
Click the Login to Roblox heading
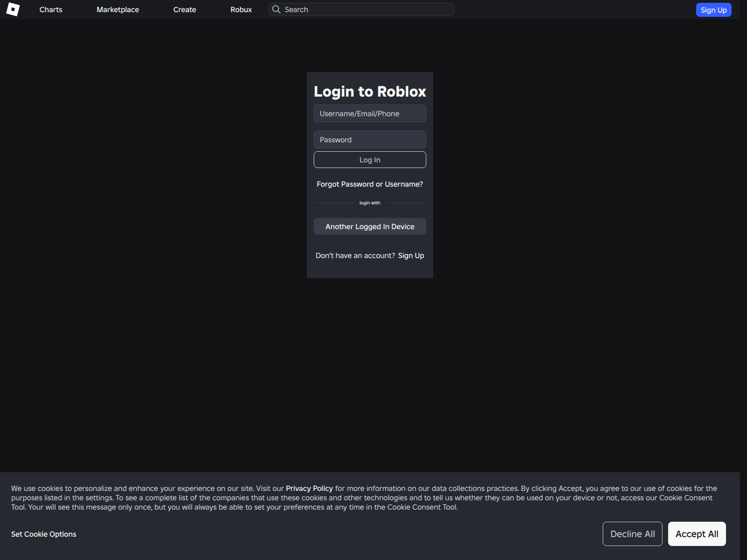click(370, 91)
